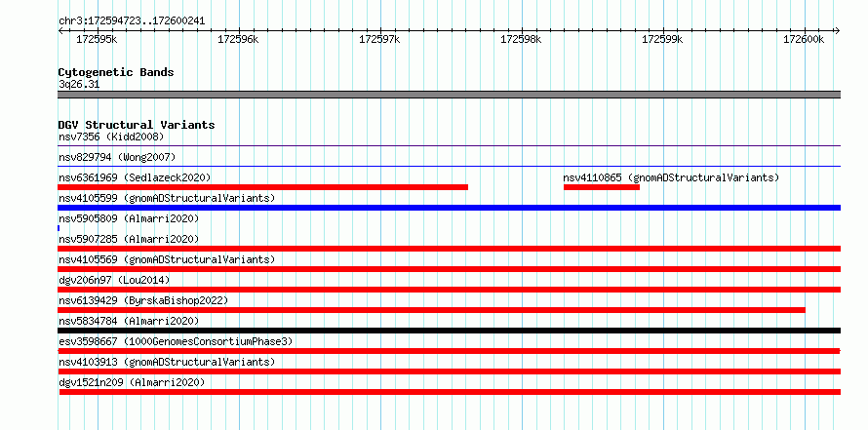Select the nsv4105599 gnomAD variant label

click(x=167, y=198)
